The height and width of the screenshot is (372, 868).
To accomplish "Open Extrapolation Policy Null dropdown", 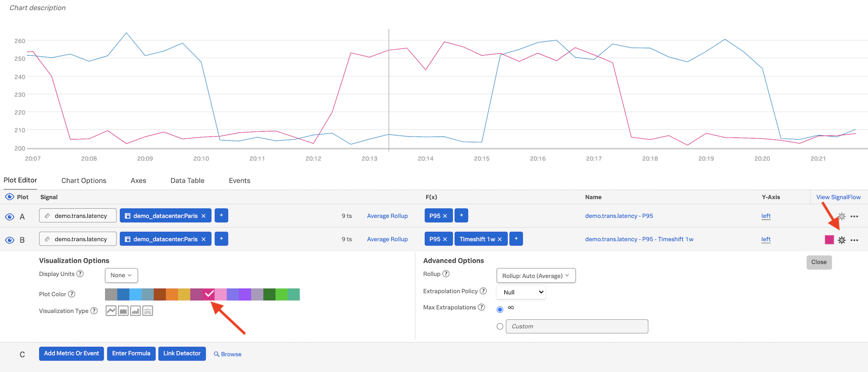I will tap(521, 292).
